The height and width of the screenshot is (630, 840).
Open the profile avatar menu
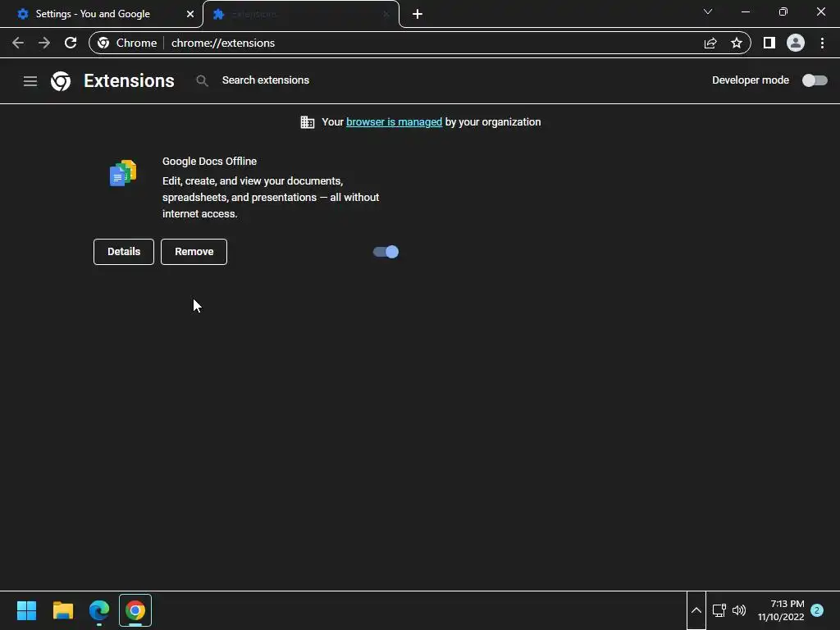(796, 43)
